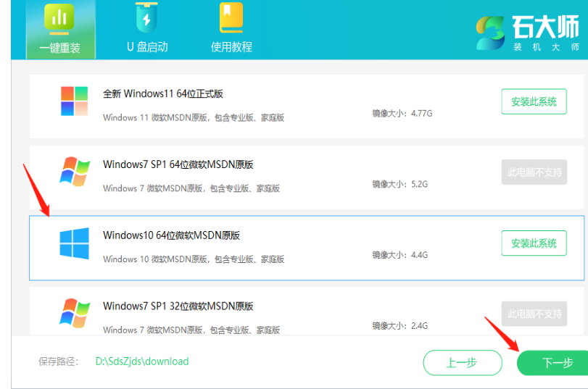
Task: Open the 使用教程 tab
Action: click(231, 28)
